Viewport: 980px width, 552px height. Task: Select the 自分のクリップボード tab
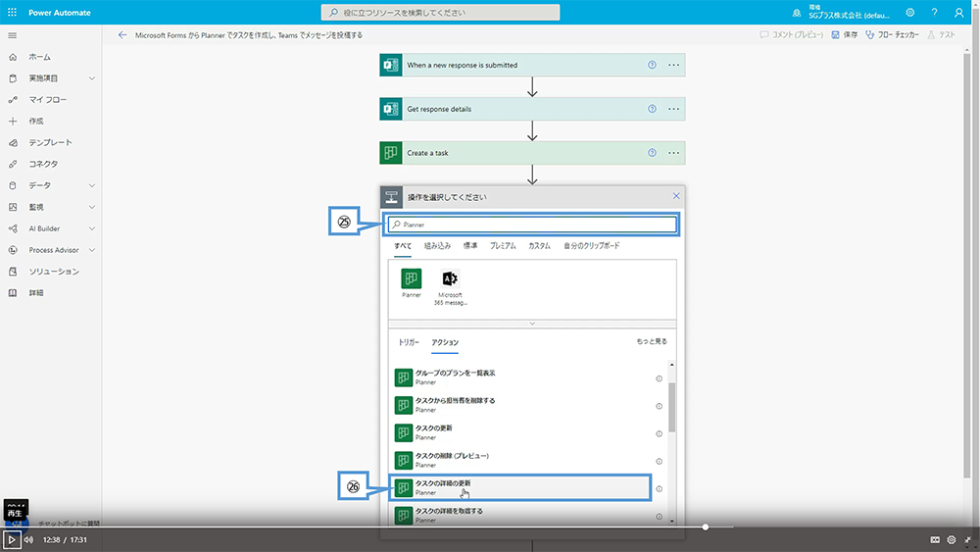(x=591, y=246)
